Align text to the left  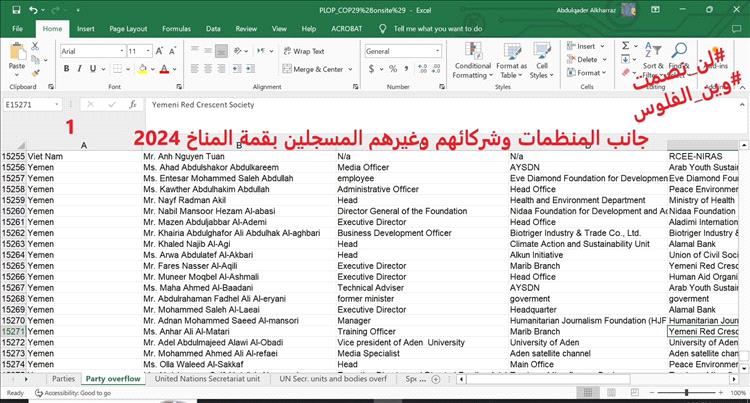pyautogui.click(x=195, y=69)
